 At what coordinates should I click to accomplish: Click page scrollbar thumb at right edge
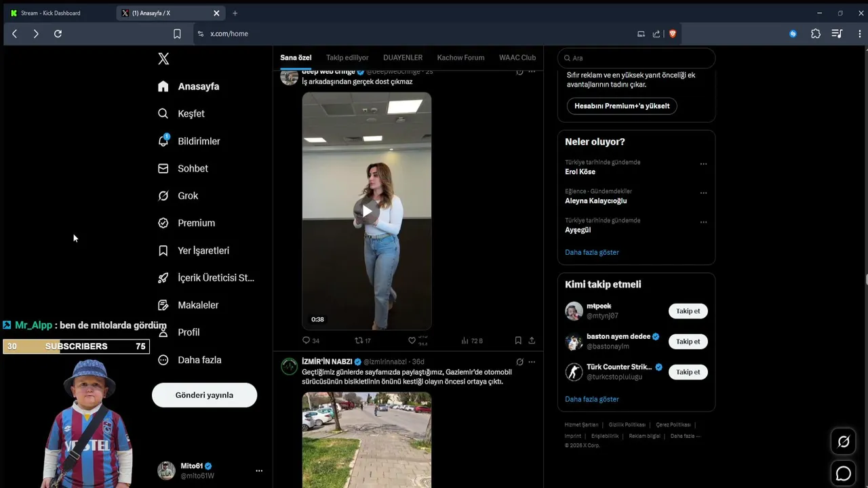866,280
